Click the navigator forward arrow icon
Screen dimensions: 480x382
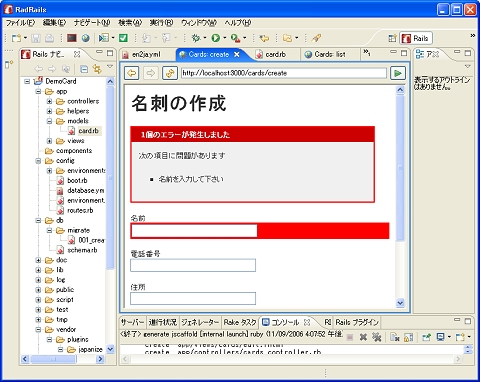(x=52, y=69)
